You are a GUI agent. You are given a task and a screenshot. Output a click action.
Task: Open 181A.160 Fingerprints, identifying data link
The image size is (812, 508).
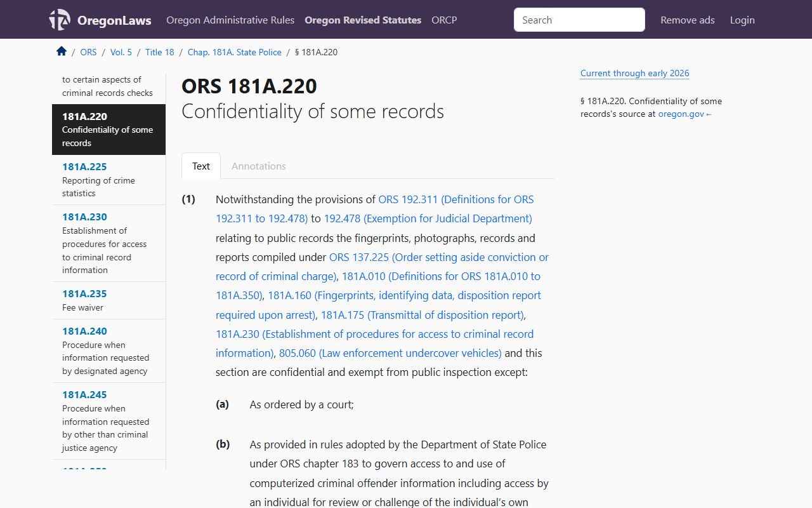point(379,305)
